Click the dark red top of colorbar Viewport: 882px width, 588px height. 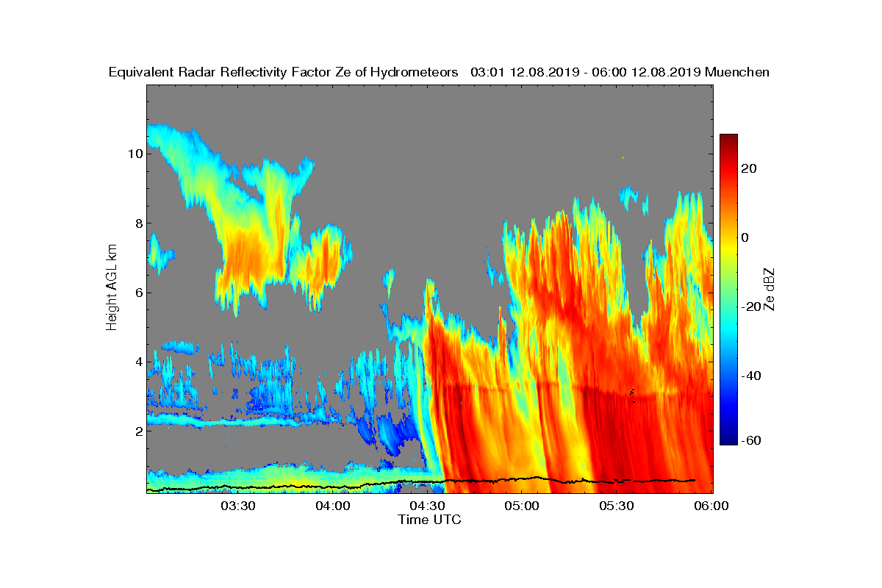(x=728, y=140)
